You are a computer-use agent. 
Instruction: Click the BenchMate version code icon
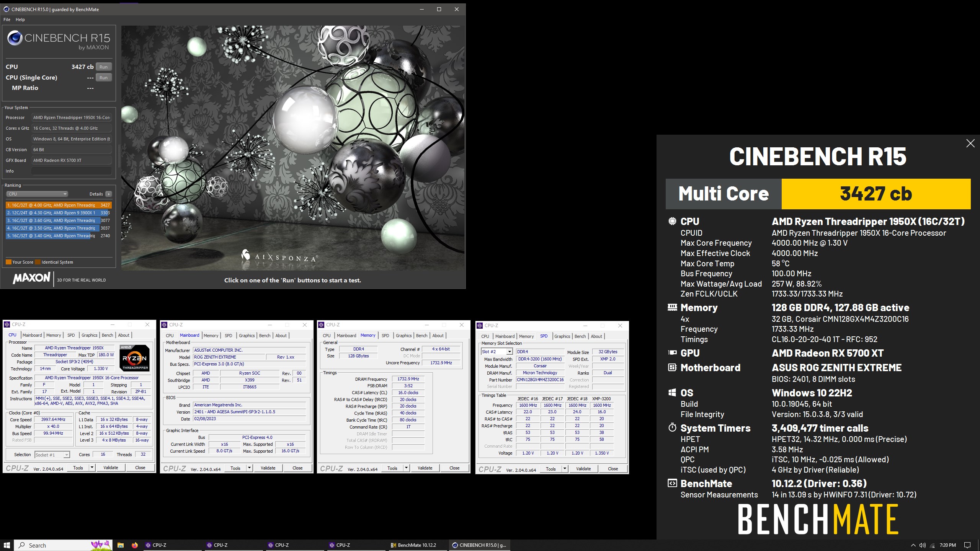672,483
